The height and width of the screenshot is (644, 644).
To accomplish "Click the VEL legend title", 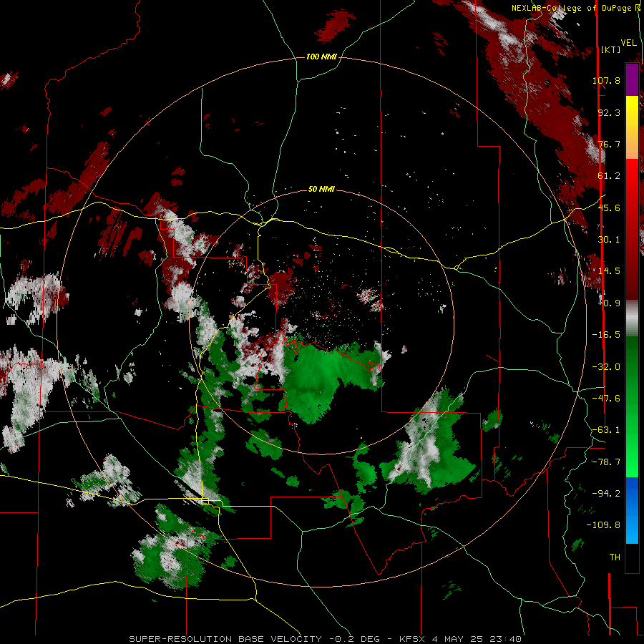I will pos(628,43).
